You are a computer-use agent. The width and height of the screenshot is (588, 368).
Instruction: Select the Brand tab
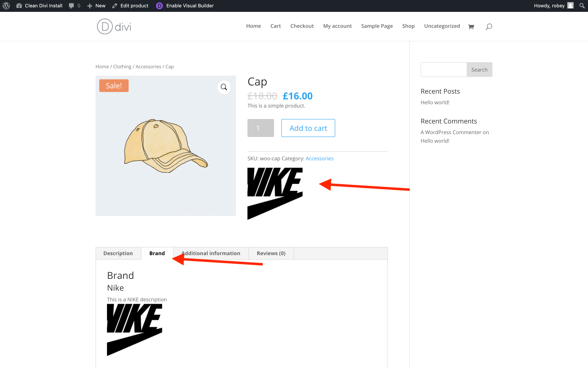157,253
